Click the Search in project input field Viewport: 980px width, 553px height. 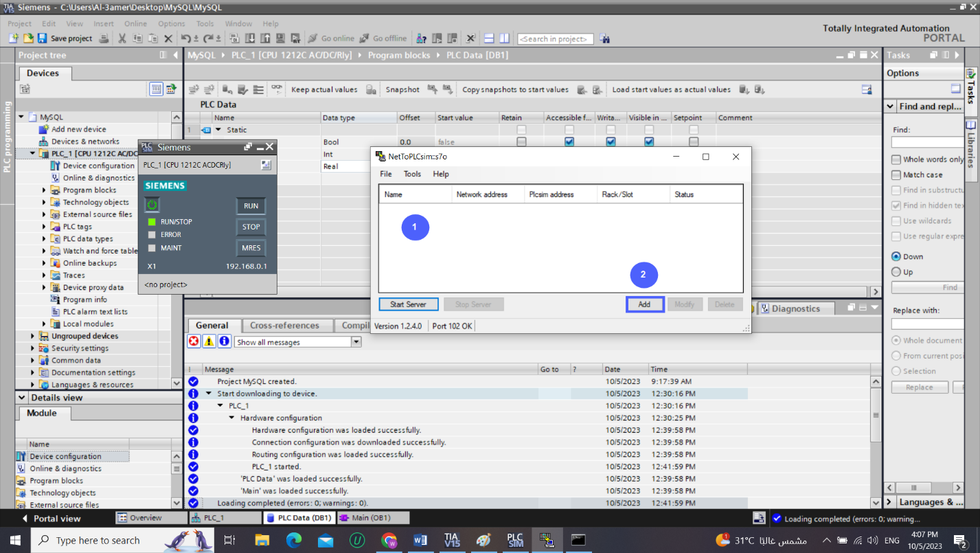coord(555,38)
